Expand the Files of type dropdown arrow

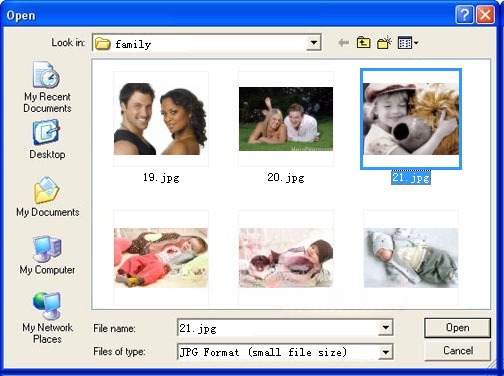pyautogui.click(x=386, y=352)
